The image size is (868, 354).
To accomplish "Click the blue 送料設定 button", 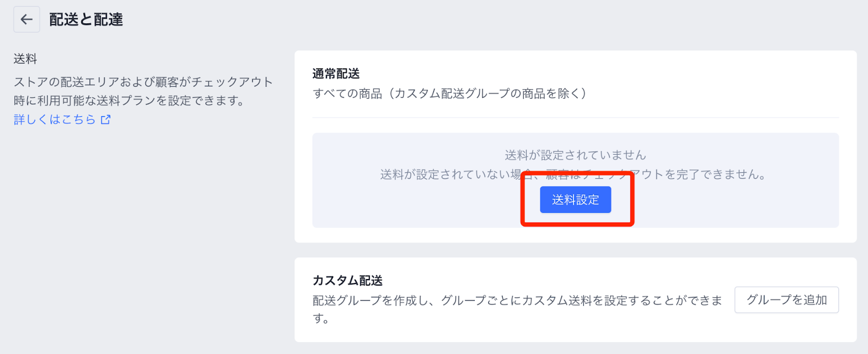I will click(576, 199).
